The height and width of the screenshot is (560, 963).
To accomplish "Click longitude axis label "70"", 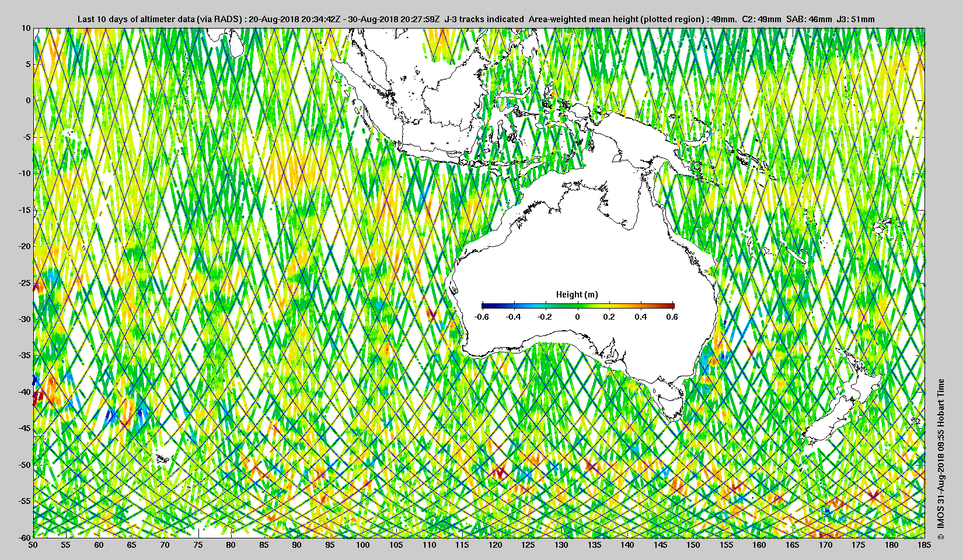I will [x=165, y=545].
